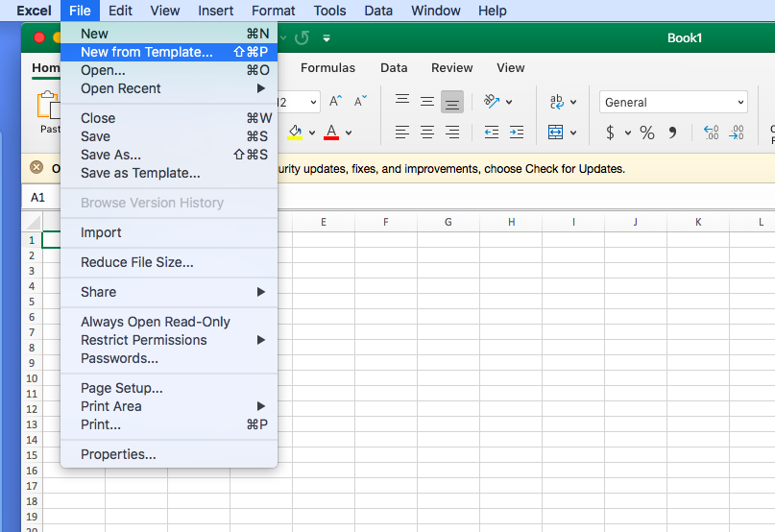Apply red font color
The height and width of the screenshot is (532, 775).
click(x=331, y=133)
